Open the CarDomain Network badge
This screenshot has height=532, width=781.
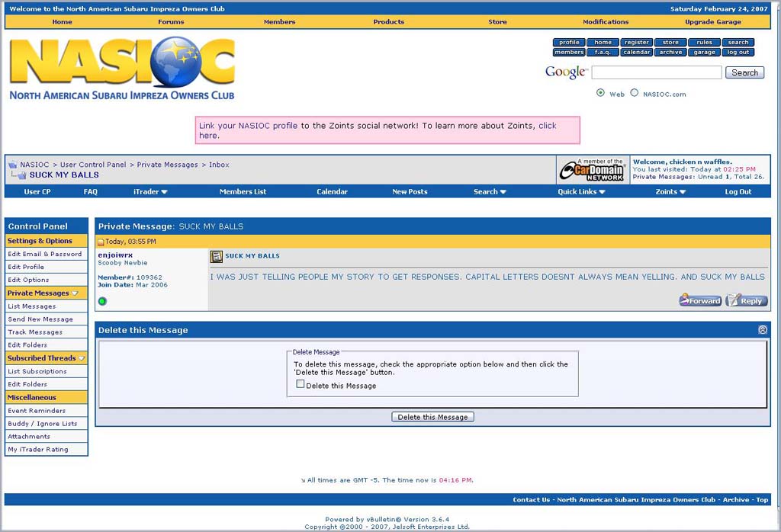[x=593, y=171]
